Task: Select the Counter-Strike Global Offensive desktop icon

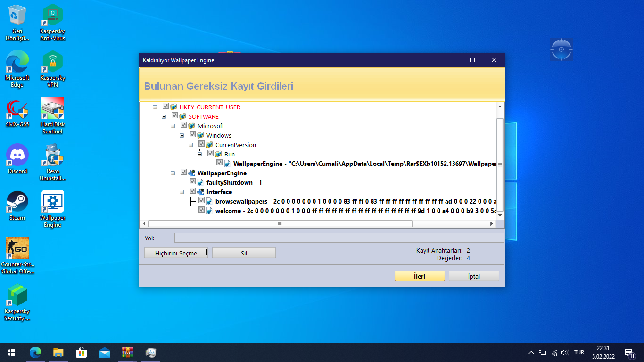Action: 17,256
